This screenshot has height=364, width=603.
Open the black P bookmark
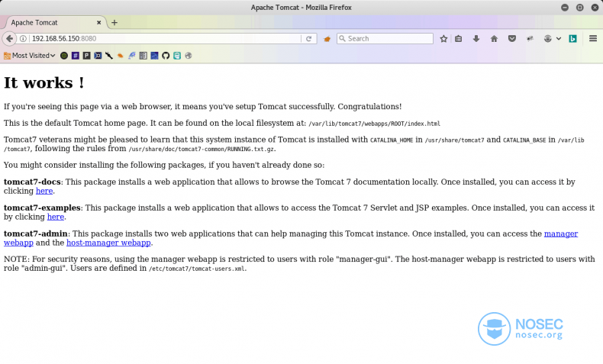click(x=86, y=56)
